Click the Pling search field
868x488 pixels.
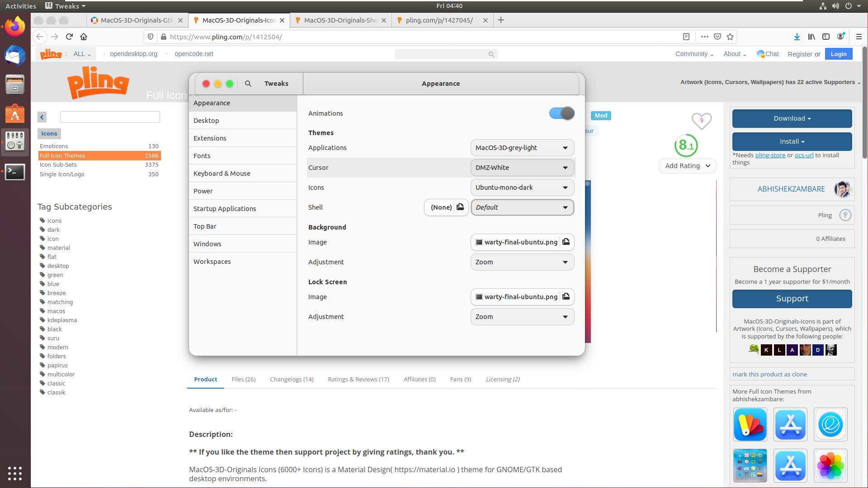pos(446,54)
